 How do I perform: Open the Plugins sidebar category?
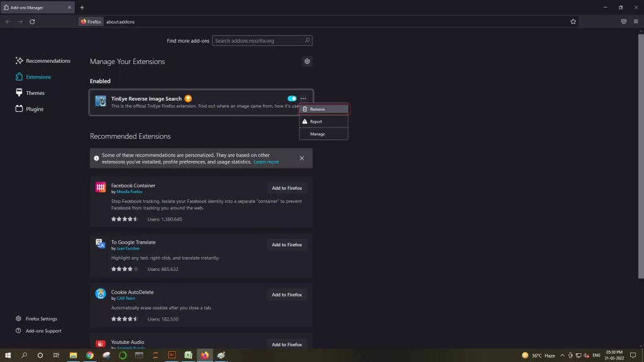pyautogui.click(x=29, y=109)
